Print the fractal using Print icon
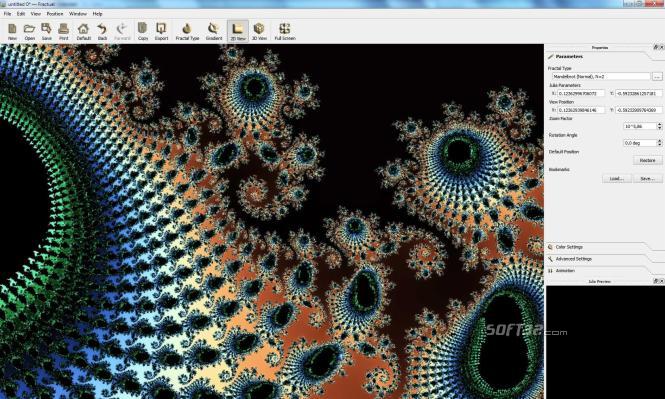This screenshot has width=665, height=399. click(x=64, y=32)
